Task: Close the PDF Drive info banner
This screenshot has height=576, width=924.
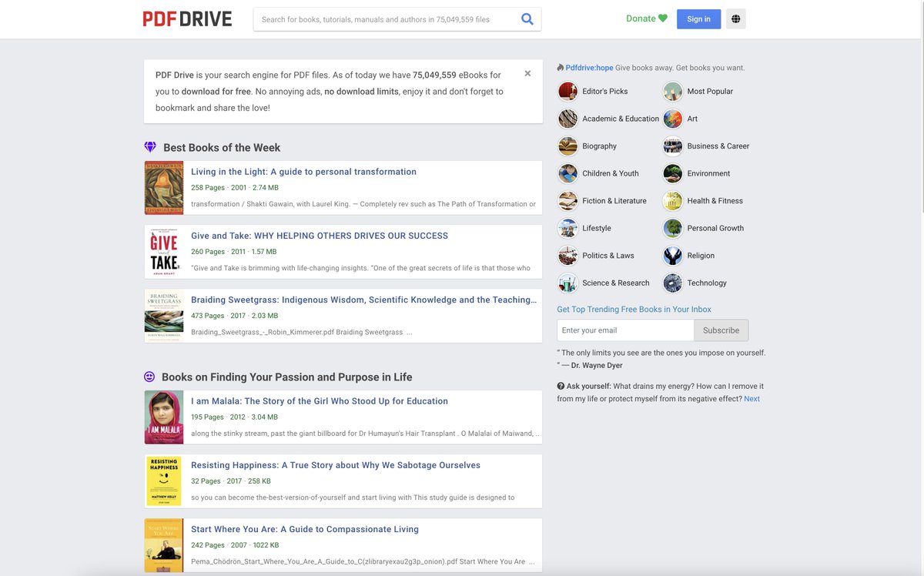Action: [x=527, y=74]
